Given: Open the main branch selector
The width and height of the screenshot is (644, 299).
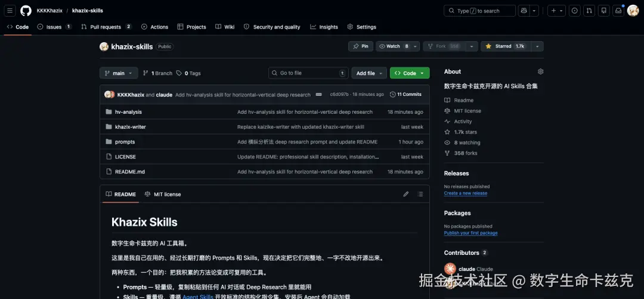Looking at the screenshot, I should [119, 73].
